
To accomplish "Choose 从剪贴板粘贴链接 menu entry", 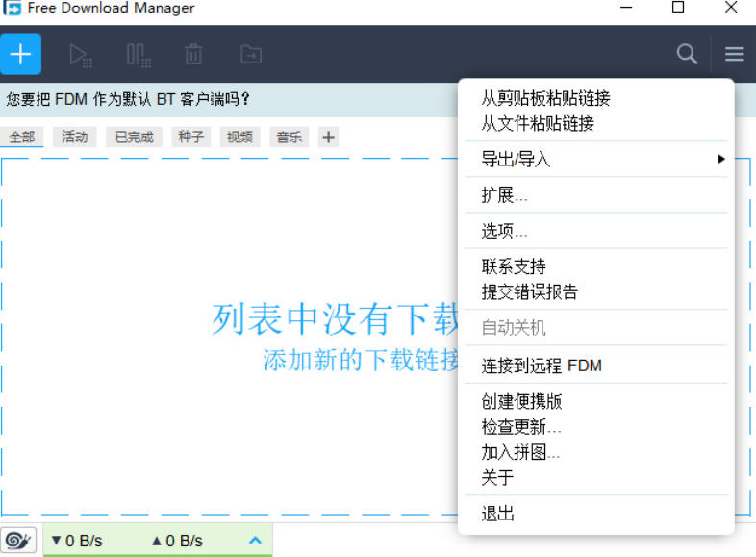I will tap(596, 98).
